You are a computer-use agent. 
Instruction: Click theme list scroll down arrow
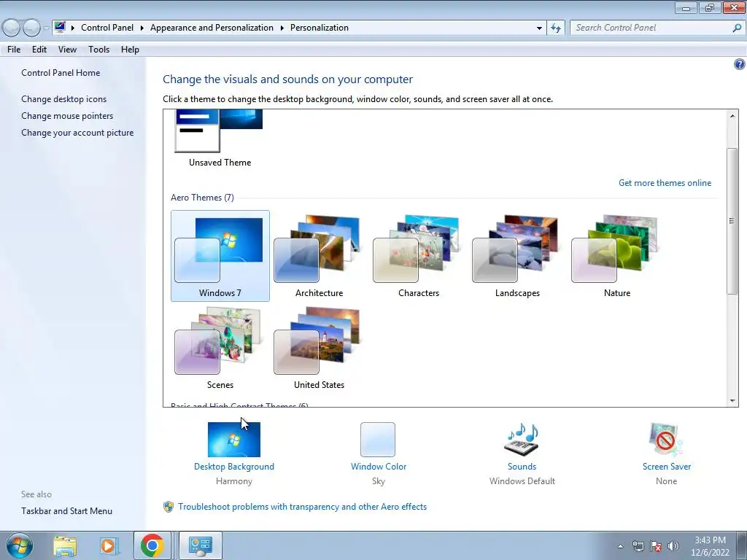[x=732, y=401]
